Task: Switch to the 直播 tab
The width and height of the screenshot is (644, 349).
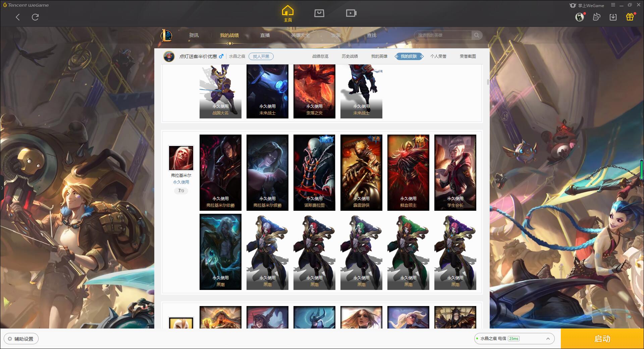Action: (265, 35)
